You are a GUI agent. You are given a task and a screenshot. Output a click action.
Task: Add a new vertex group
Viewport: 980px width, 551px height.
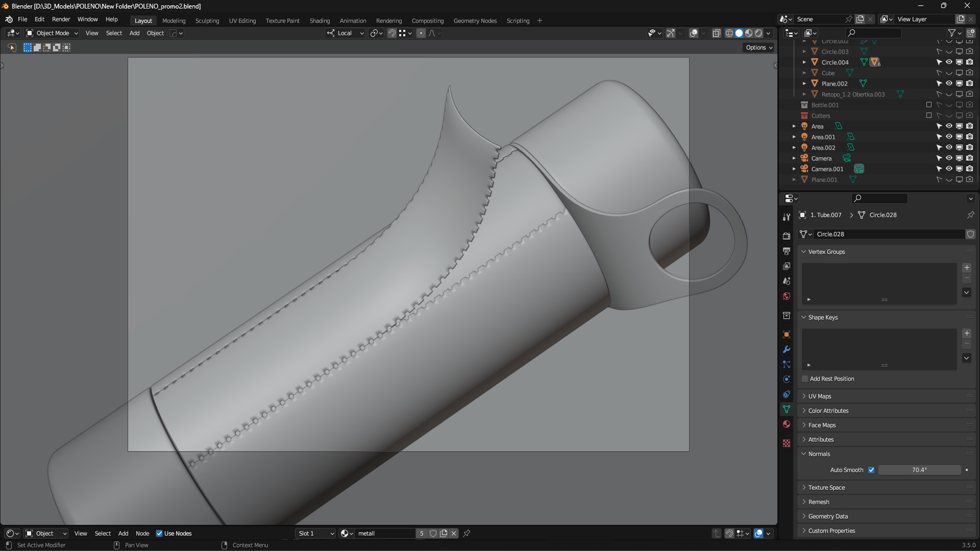[x=966, y=268]
